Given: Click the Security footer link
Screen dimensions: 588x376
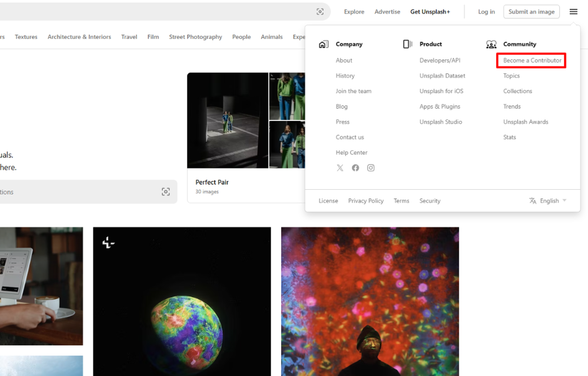Looking at the screenshot, I should (x=430, y=201).
